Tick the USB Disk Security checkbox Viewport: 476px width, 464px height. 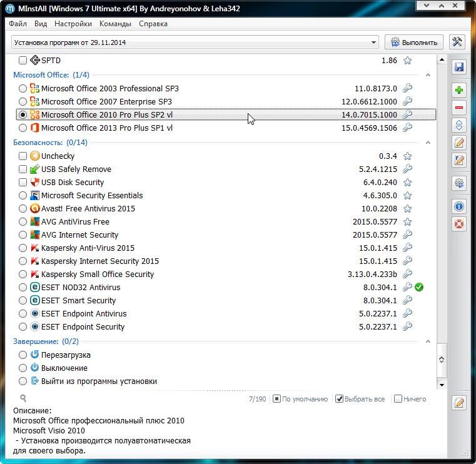coord(23,182)
